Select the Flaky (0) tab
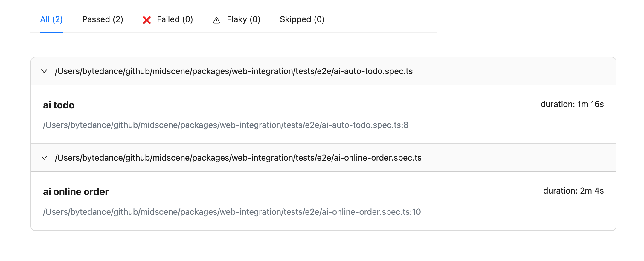The height and width of the screenshot is (261, 644). pyautogui.click(x=243, y=19)
